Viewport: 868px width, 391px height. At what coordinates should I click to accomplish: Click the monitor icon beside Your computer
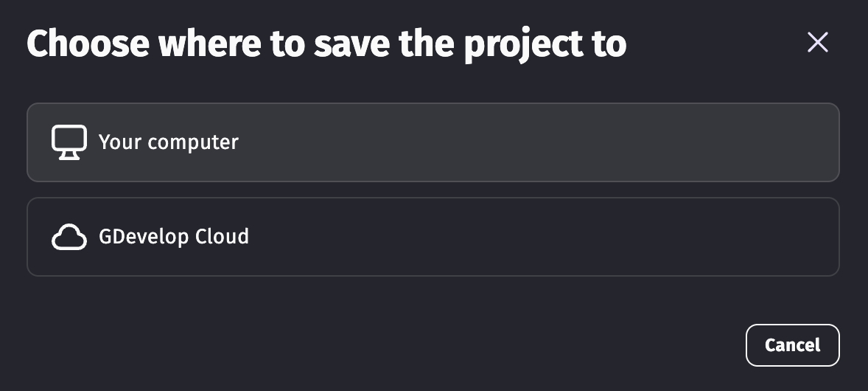(69, 142)
